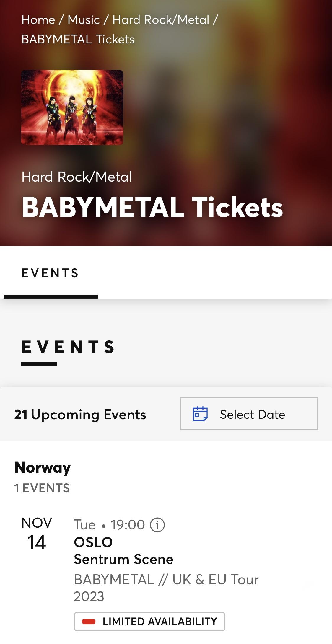Image resolution: width=332 pixels, height=644 pixels.
Task: Switch to the EVENTS tab
Action: tap(51, 273)
